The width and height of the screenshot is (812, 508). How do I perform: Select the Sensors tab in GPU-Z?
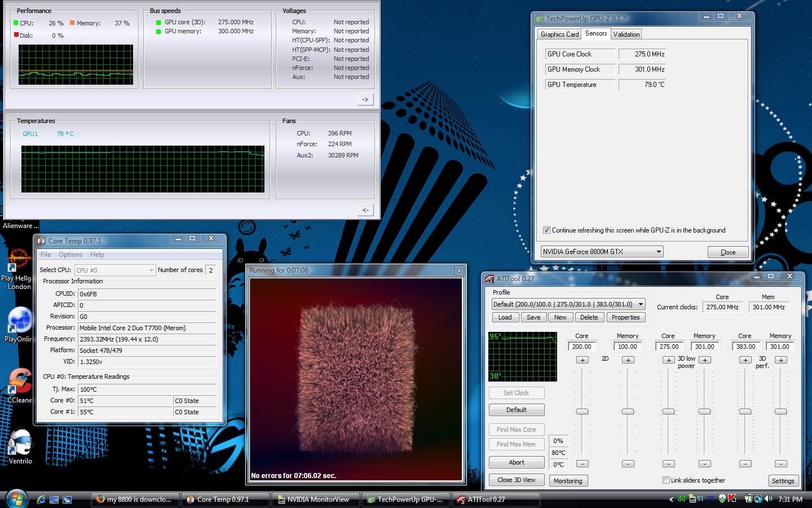596,33
